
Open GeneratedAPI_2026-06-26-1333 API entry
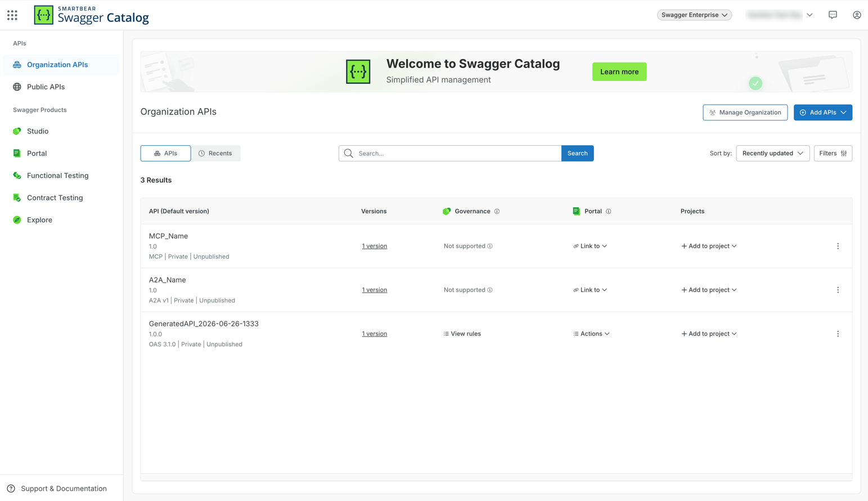click(204, 324)
